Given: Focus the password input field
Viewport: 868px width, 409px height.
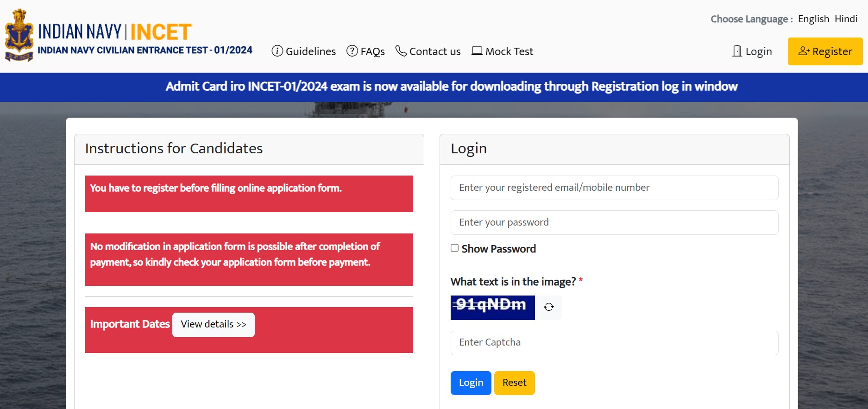Looking at the screenshot, I should (x=614, y=222).
